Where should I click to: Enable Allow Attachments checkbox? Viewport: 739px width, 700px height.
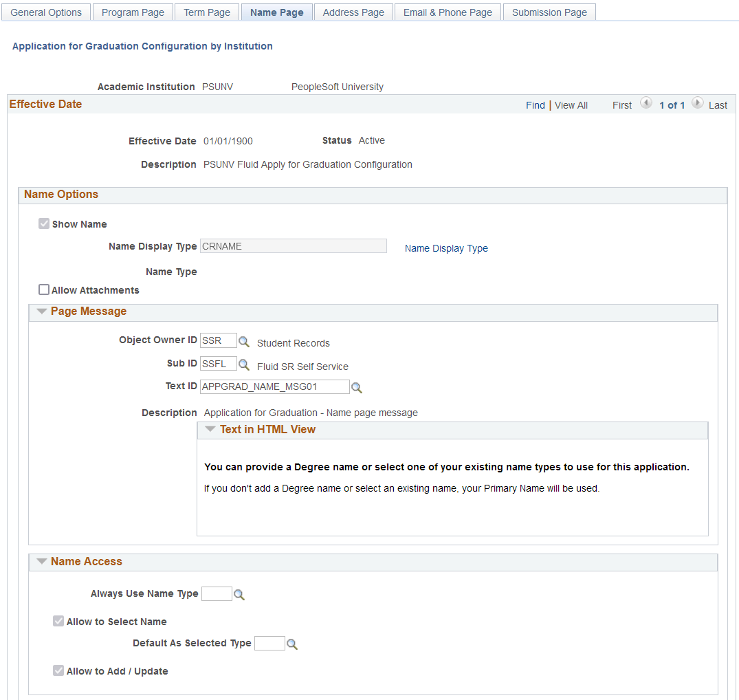[44, 289]
